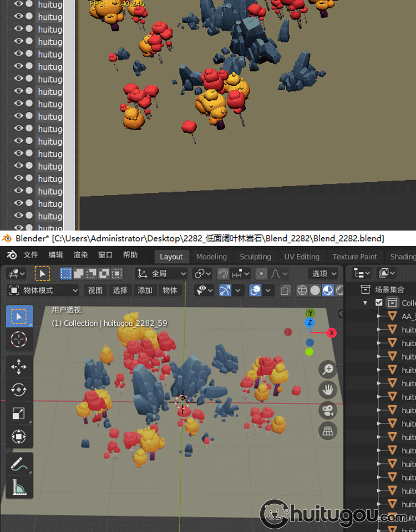
Task: Click the zoom magnifier viewport icon
Action: [328, 370]
